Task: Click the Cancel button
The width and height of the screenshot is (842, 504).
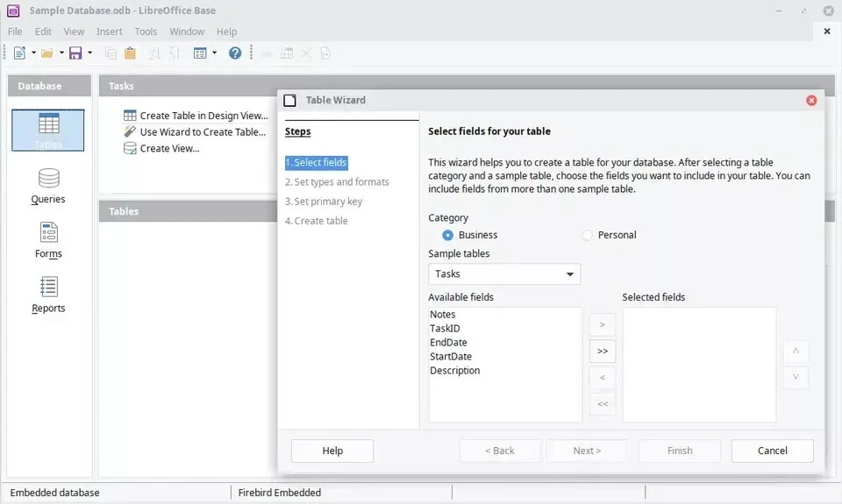Action: [772, 451]
